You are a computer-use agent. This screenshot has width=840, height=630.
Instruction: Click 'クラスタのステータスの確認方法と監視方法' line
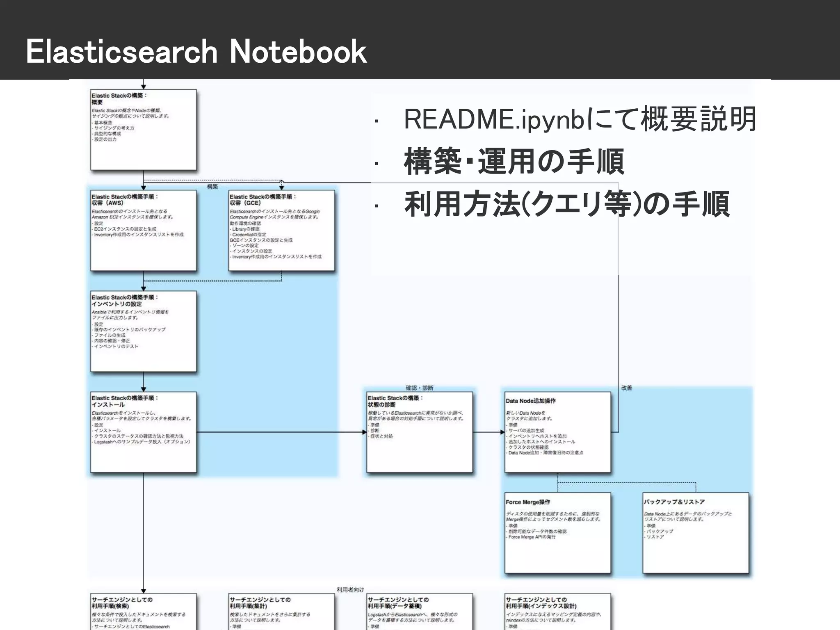pyautogui.click(x=138, y=436)
